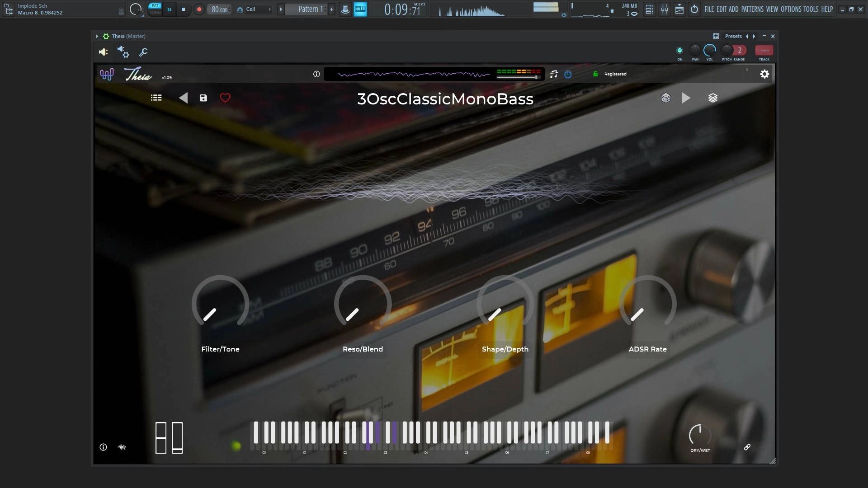Viewport: 868px width, 488px height.
Task: Adjust the PAN knob in wrapper
Action: pos(695,50)
